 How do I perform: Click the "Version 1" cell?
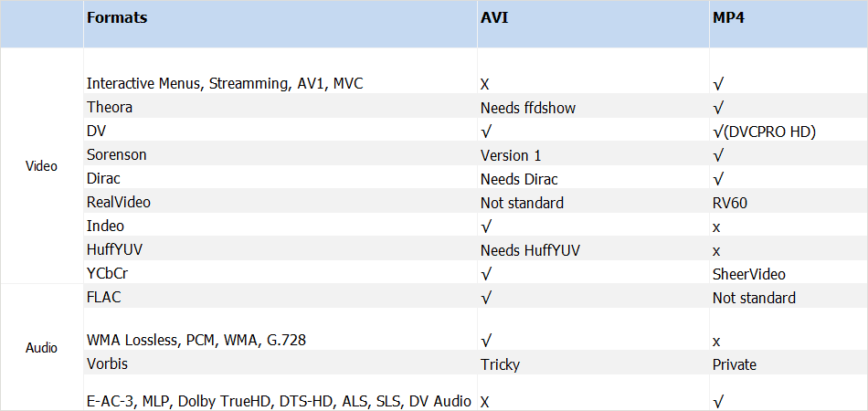(x=511, y=155)
